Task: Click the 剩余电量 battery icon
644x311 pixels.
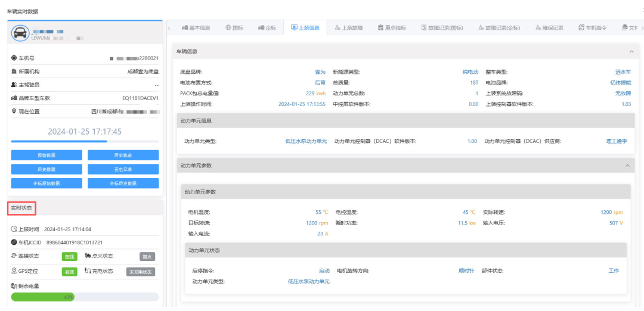Action: tap(14, 285)
